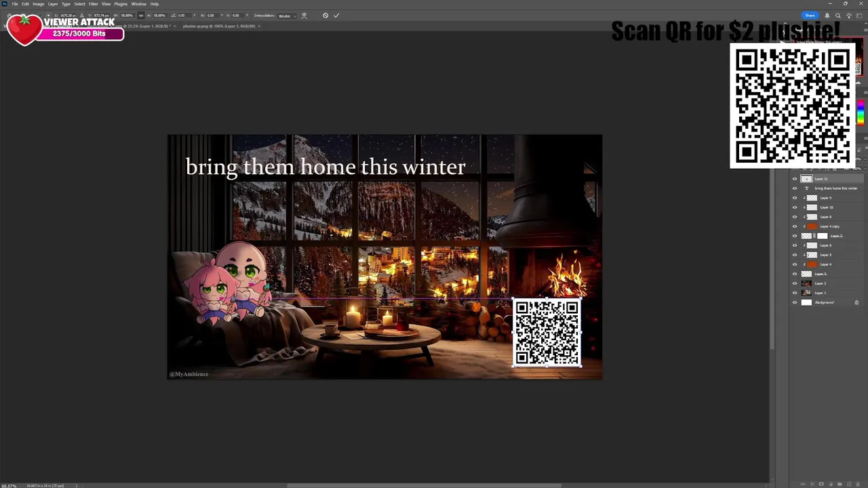The height and width of the screenshot is (488, 868).
Task: Open the Window menu
Action: coord(138,4)
